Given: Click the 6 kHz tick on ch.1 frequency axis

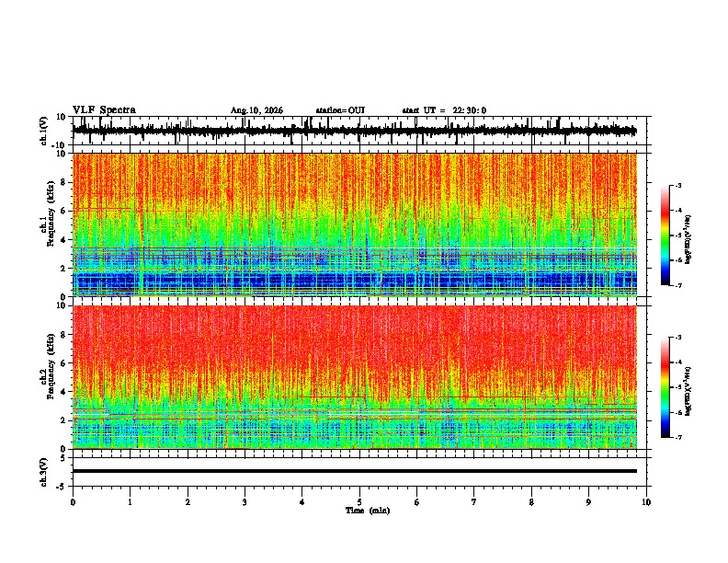Looking at the screenshot, I should tap(64, 212).
